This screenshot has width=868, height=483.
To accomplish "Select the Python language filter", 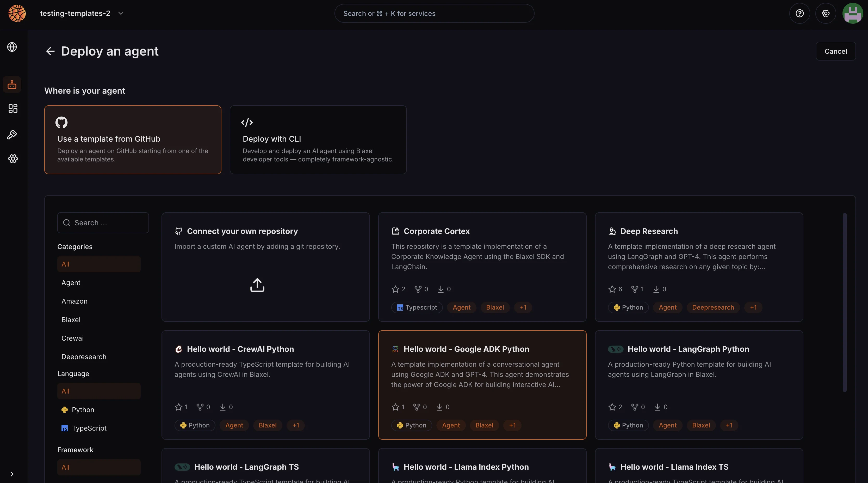I will 83,410.
